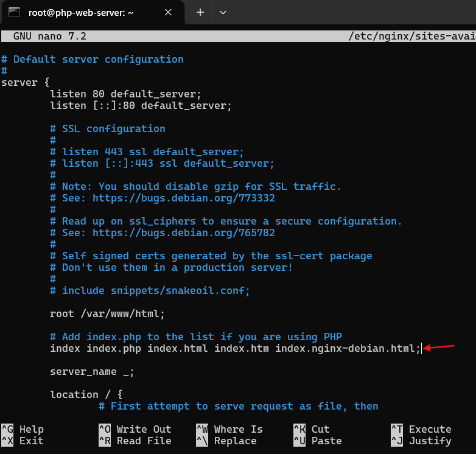Click 'Self signed certs generated' comment

coord(211,256)
